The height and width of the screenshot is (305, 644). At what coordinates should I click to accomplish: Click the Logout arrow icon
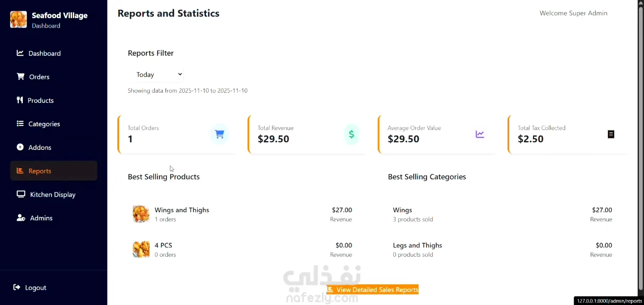pyautogui.click(x=17, y=287)
